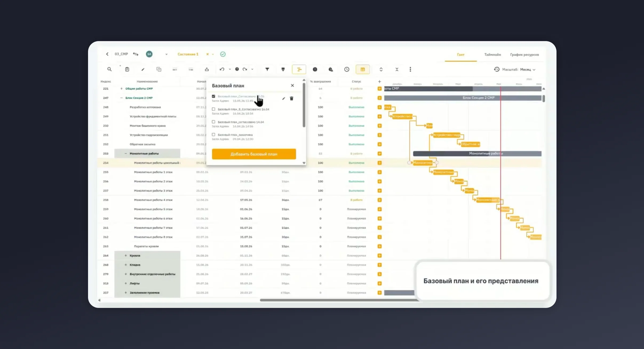Click the swap arrows icon beside 03_СМР
644x349 pixels.
tap(136, 54)
